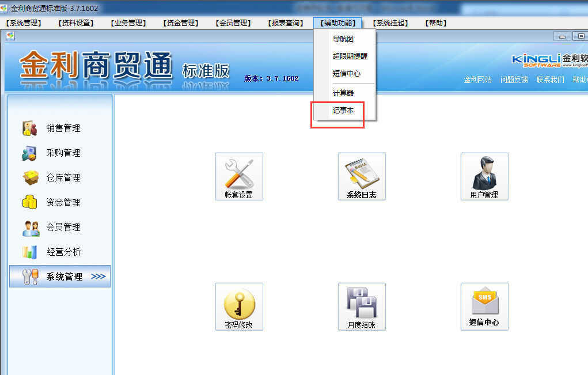
Task: Select 销售管理 label in the sidebar
Action: point(63,128)
